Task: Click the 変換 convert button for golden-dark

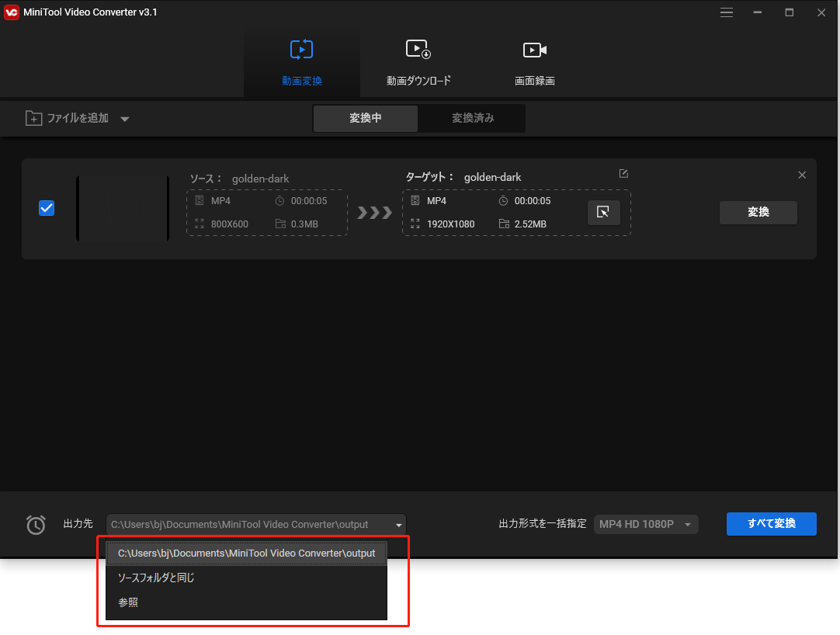Action: [x=758, y=212]
